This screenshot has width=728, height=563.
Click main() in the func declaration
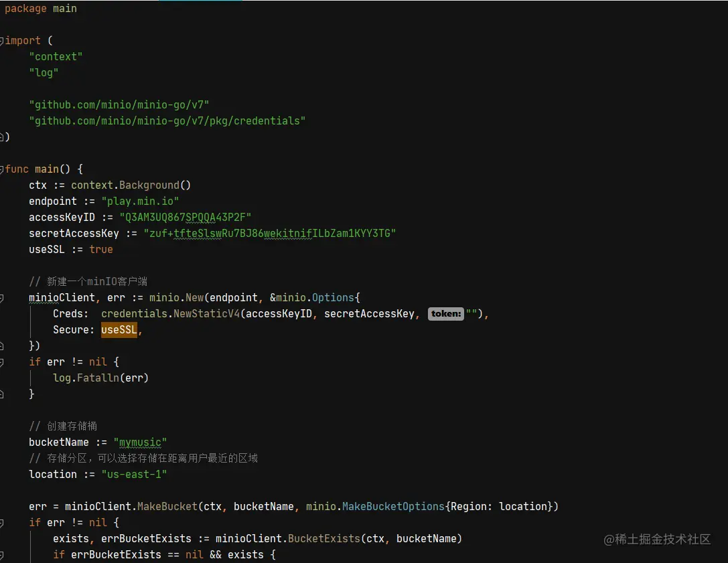pos(52,169)
